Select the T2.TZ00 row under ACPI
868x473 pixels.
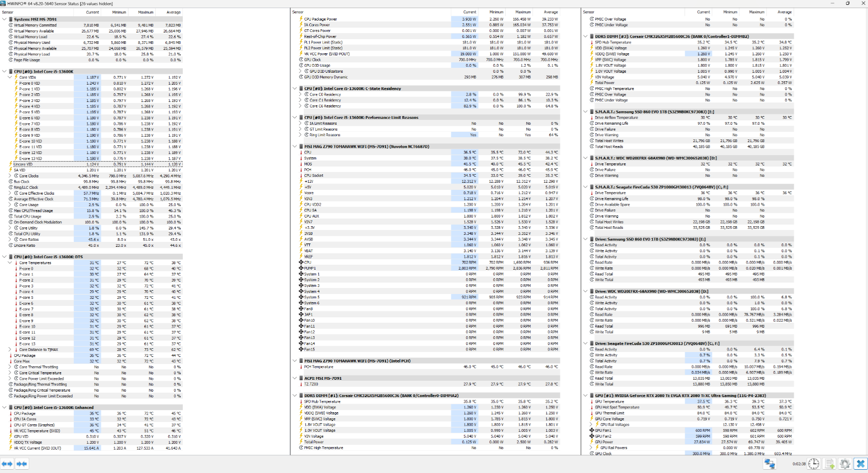point(429,384)
